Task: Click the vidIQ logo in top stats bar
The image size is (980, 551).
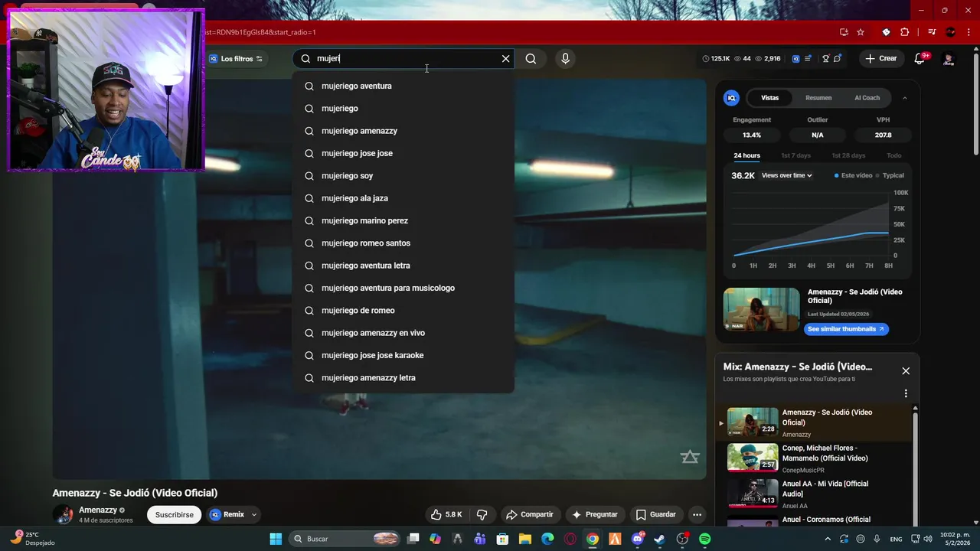Action: coord(795,59)
